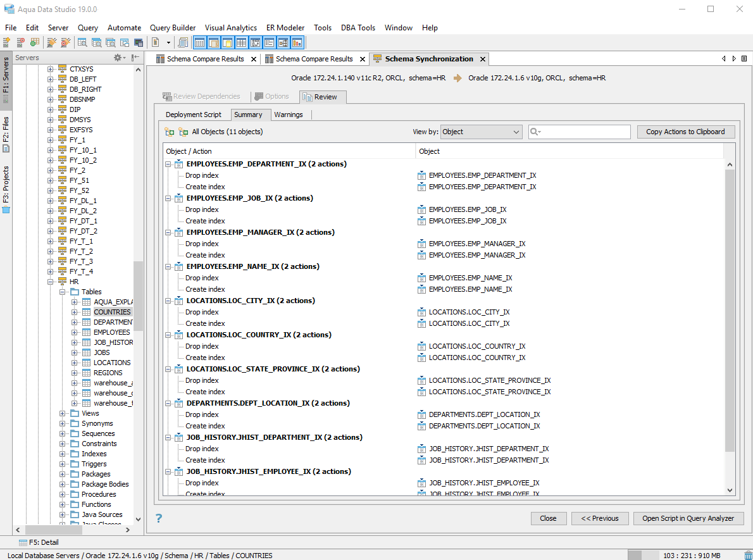This screenshot has width=753, height=560.
Task: Switch to the Warnings tab
Action: (x=288, y=115)
